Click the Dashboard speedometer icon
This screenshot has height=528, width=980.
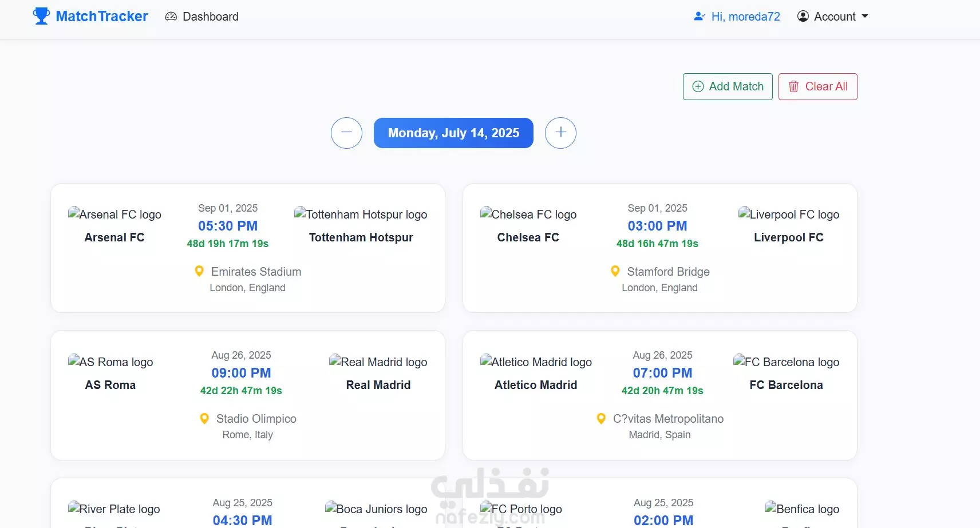pyautogui.click(x=171, y=17)
